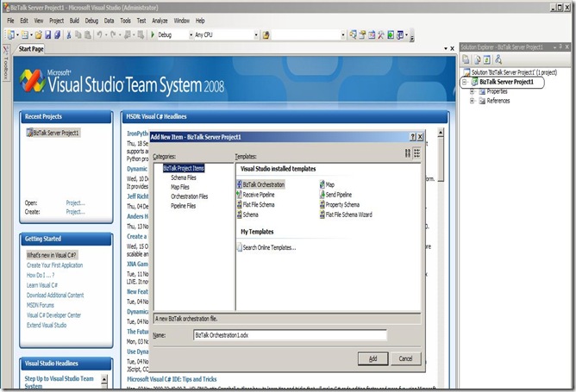Viewport: 576px width, 392px height.
Task: Open the Any CPU platform dropdown
Action: [x=256, y=34]
